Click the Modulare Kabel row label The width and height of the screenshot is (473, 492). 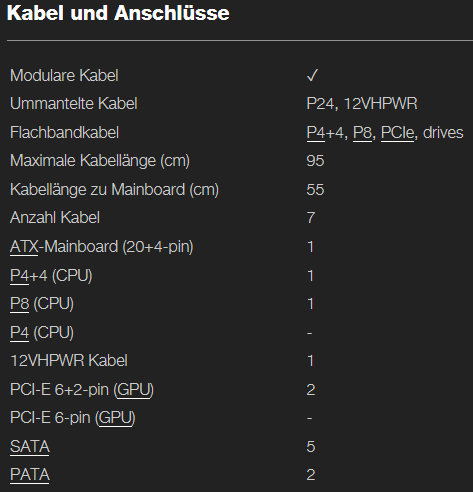pos(64,75)
